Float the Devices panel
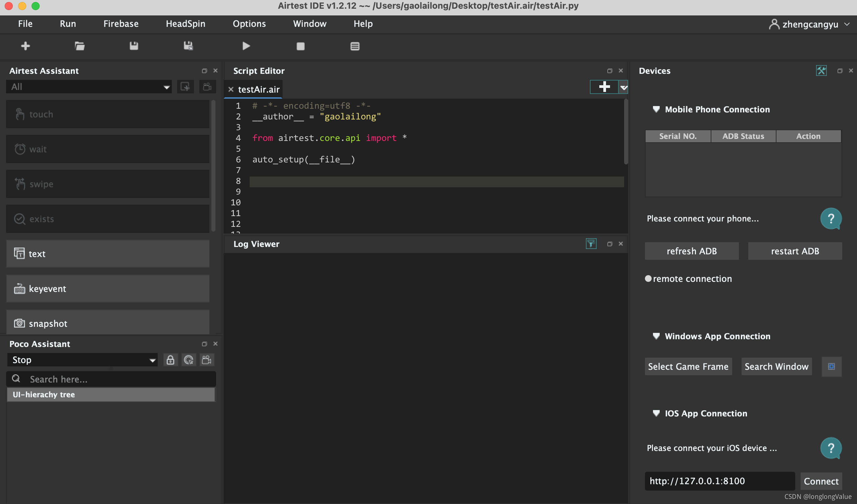The width and height of the screenshot is (857, 504). point(840,71)
